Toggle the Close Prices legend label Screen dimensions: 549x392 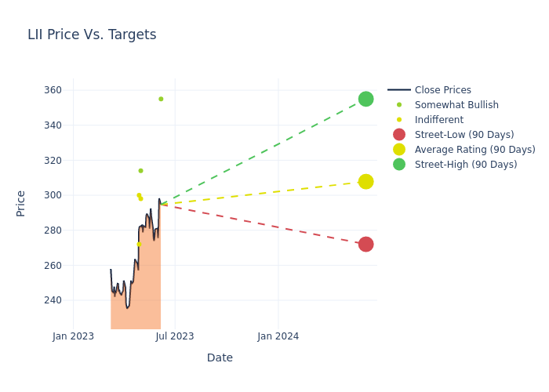tap(442, 90)
